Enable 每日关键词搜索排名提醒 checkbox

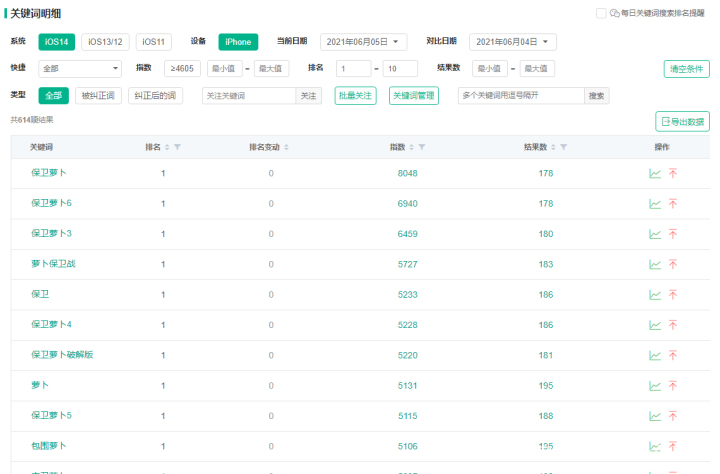coord(601,13)
